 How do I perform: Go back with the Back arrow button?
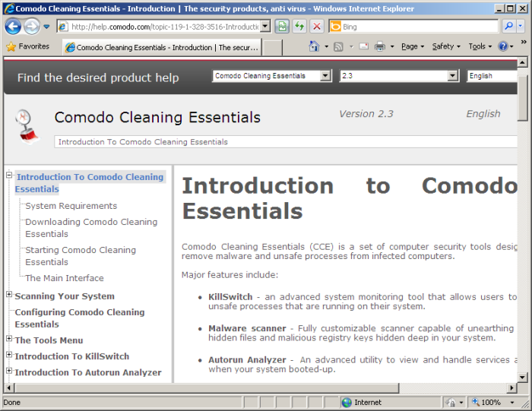(x=13, y=27)
